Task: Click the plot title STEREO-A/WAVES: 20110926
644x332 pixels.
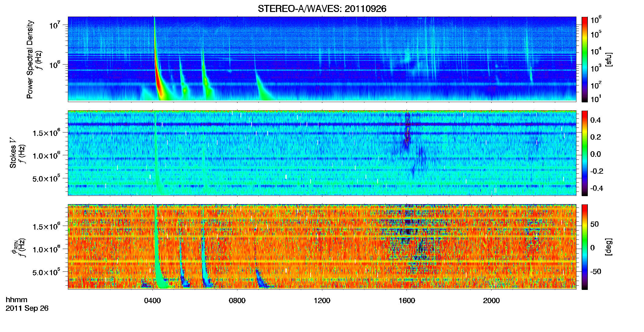Action: [322, 9]
